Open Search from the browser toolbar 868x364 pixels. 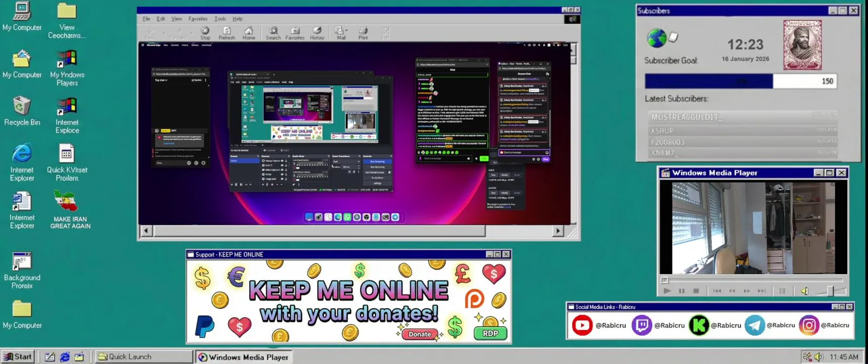click(x=273, y=33)
